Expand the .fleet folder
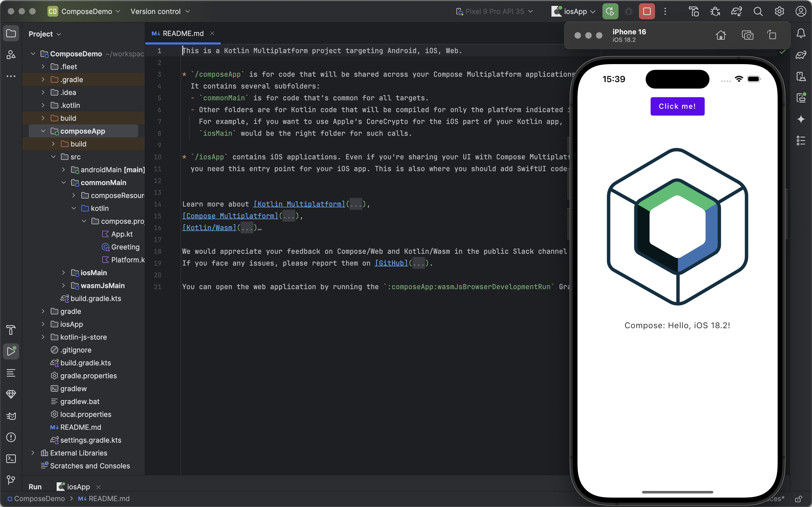 click(43, 67)
